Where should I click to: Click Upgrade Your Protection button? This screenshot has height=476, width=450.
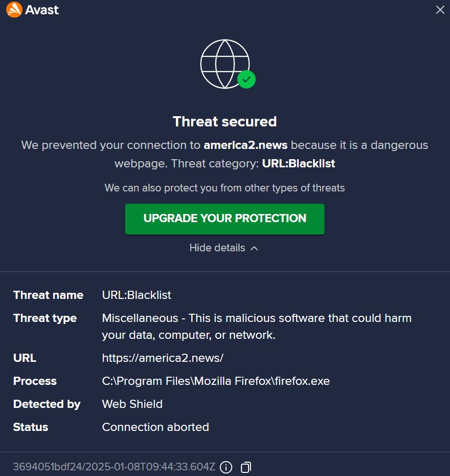tap(224, 219)
